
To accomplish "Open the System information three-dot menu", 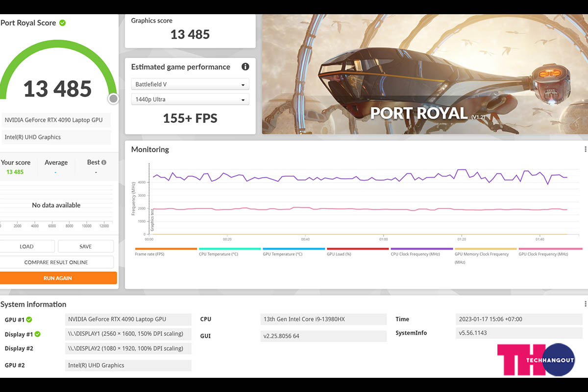I will click(x=585, y=304).
